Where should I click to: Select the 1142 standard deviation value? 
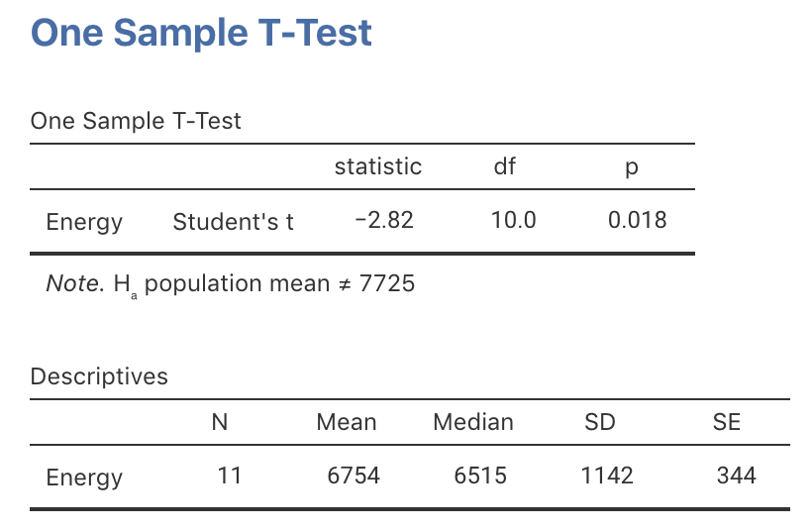coord(607,476)
